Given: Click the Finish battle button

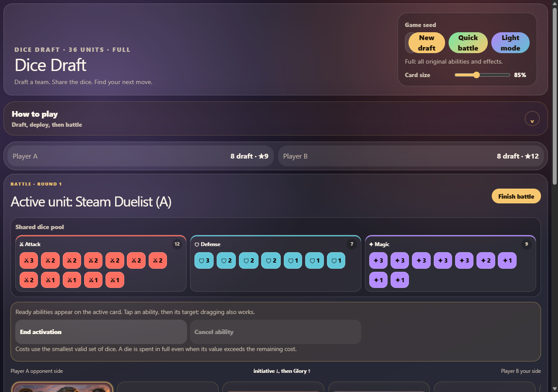Looking at the screenshot, I should tap(516, 196).
